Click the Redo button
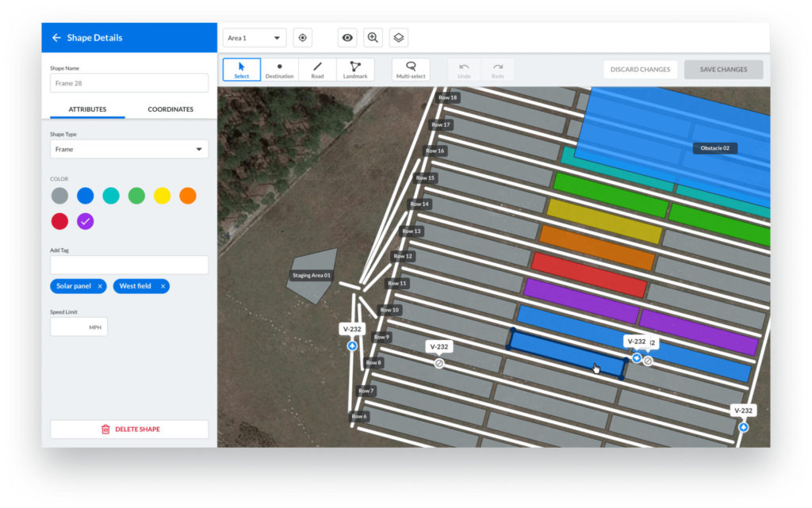This screenshot has width=812, height=508. click(x=498, y=70)
